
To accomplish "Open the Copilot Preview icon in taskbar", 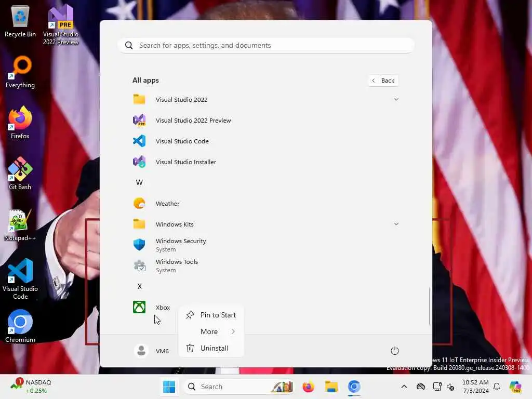I will [x=515, y=387].
